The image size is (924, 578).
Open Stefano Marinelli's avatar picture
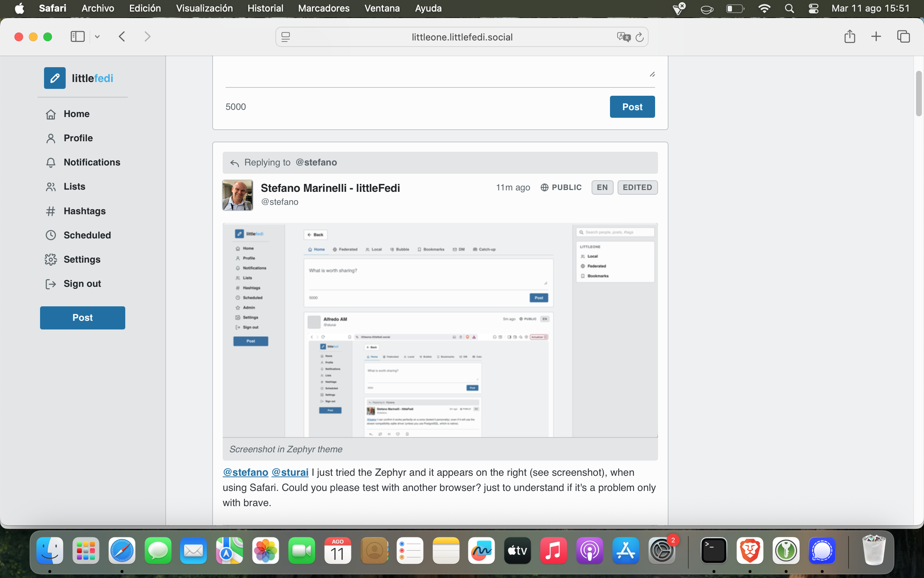237,195
